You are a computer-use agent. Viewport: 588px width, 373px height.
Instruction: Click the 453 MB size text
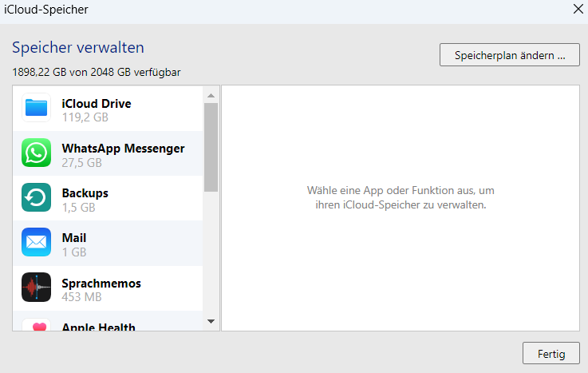tap(81, 297)
